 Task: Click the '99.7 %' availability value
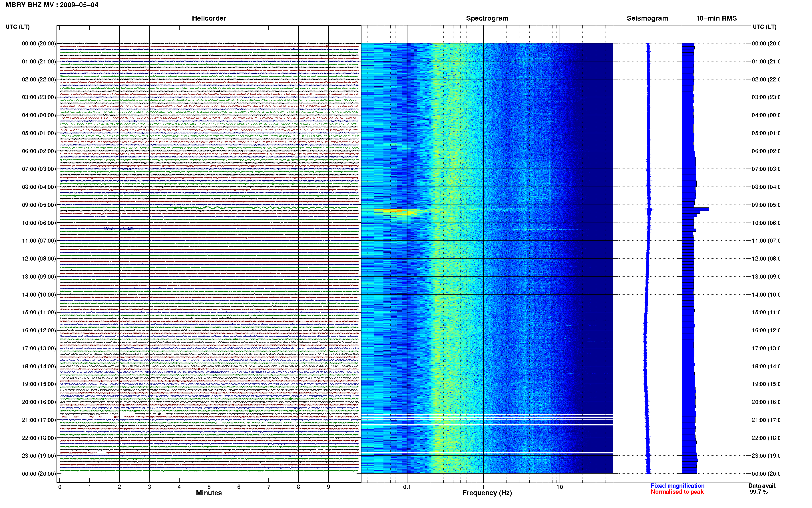[x=759, y=492]
